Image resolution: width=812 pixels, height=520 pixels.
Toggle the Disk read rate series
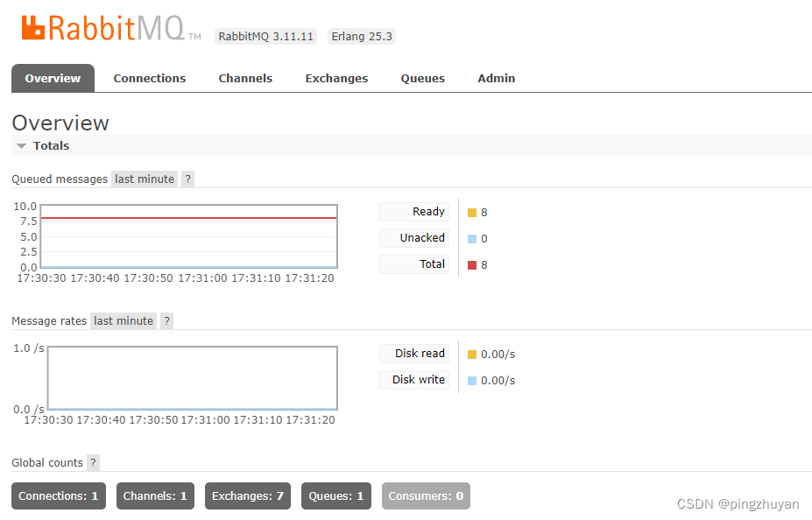tap(413, 354)
